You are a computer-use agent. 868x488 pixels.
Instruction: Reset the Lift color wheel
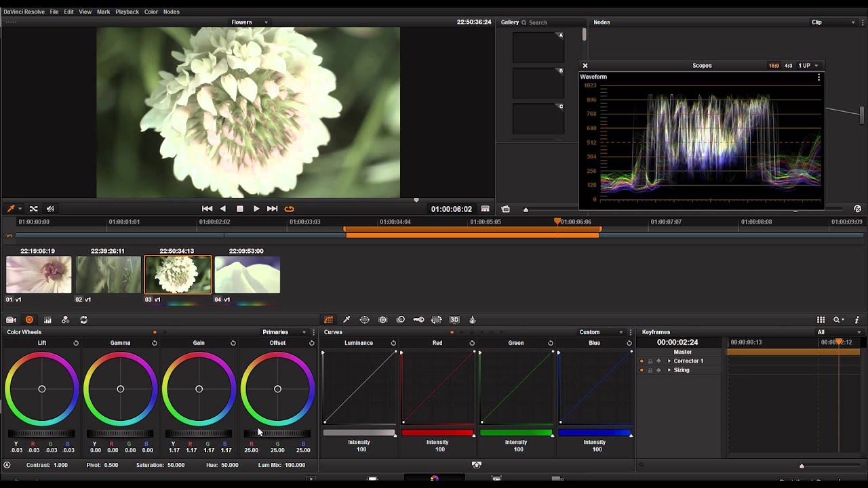point(76,343)
